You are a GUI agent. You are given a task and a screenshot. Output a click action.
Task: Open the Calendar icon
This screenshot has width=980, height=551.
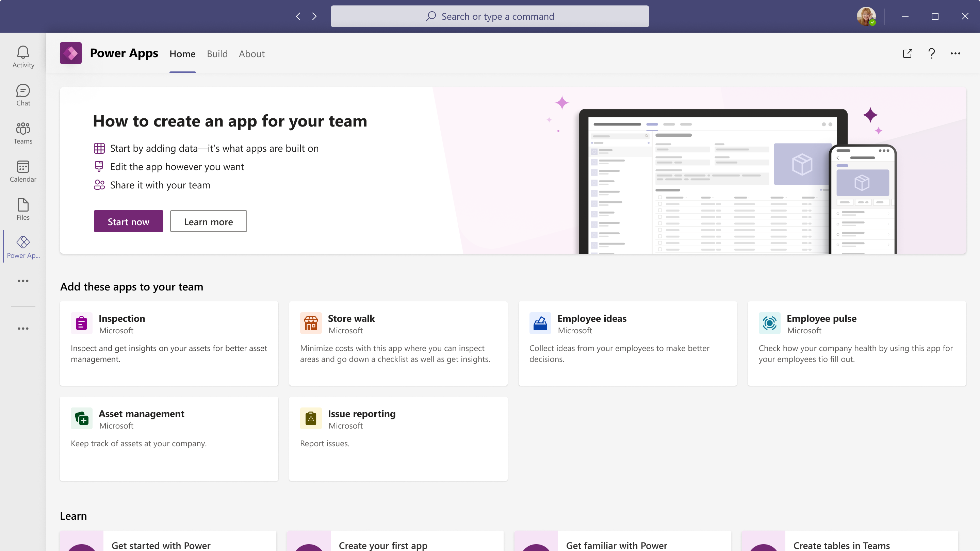coord(23,171)
